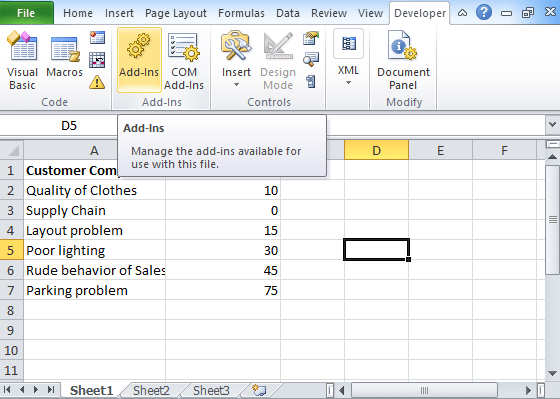This screenshot has width=560, height=399.
Task: Expand the formula bar
Action: click(x=552, y=125)
